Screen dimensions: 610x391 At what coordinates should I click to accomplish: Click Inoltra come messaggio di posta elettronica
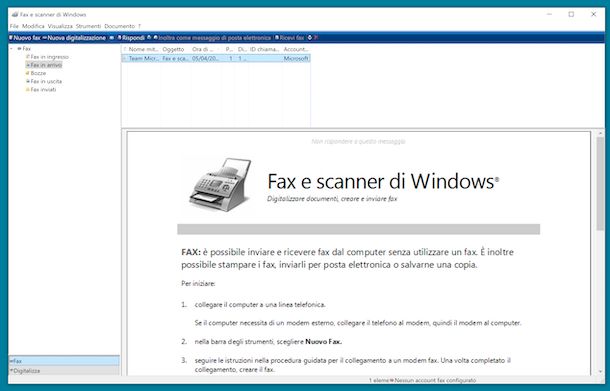coord(212,38)
